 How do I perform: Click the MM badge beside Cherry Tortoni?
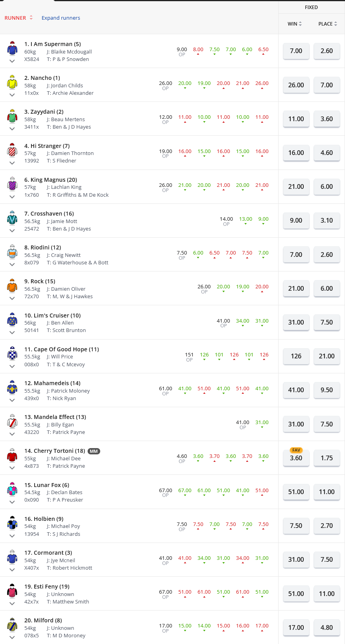[x=94, y=451]
